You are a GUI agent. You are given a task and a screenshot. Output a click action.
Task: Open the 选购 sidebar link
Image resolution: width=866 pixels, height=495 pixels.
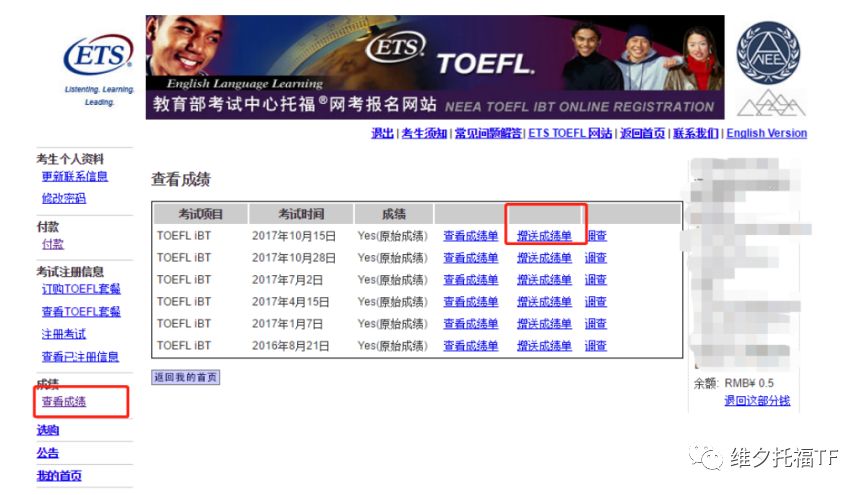click(x=47, y=430)
